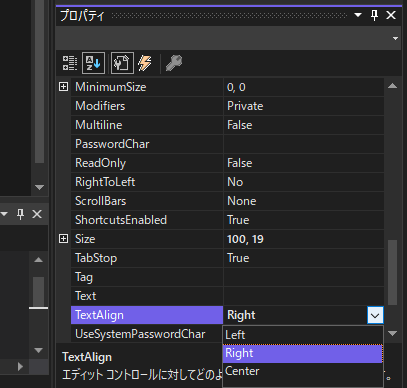The width and height of the screenshot is (407, 388).
Task: Click property grid scrollbar down arrow
Action: tap(393, 333)
